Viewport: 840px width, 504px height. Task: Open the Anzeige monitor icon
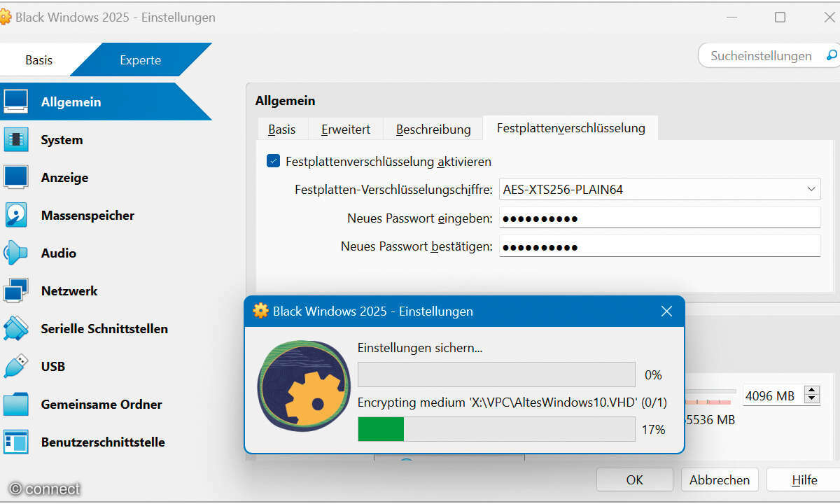click(x=16, y=177)
